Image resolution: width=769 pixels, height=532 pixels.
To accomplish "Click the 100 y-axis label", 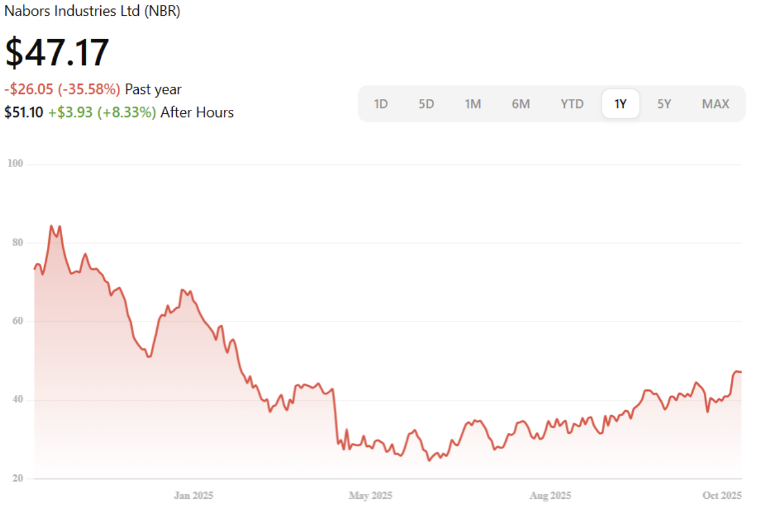I will point(15,164).
